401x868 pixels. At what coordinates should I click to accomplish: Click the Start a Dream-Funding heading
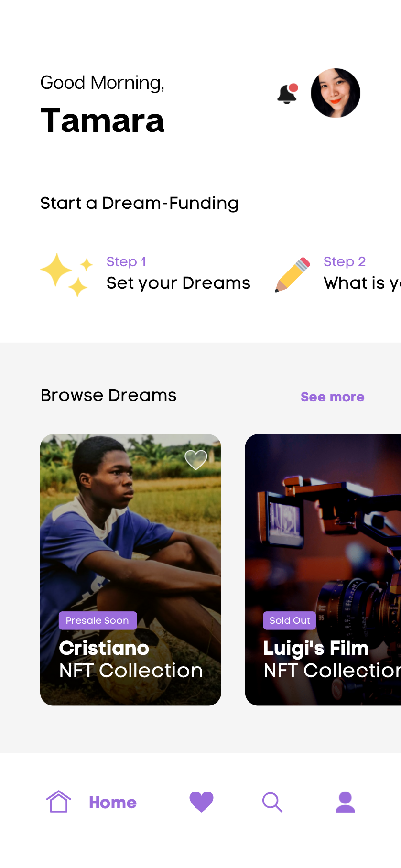click(140, 203)
